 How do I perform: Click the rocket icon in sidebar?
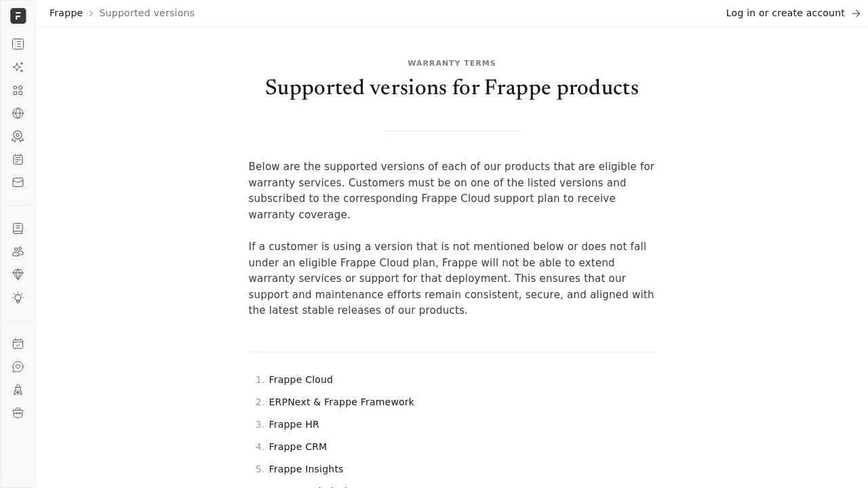click(18, 390)
